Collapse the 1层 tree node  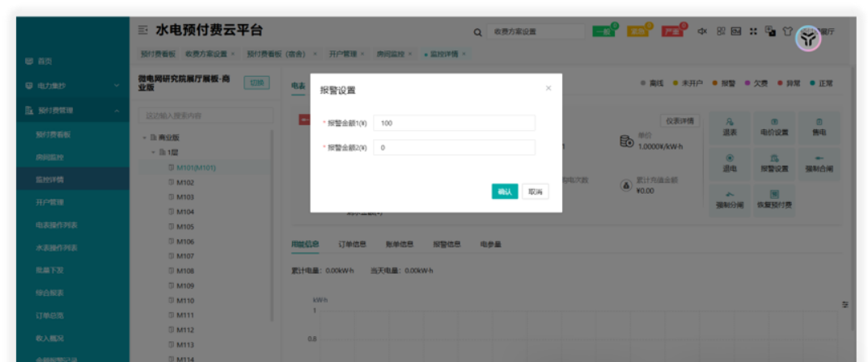[x=152, y=153]
